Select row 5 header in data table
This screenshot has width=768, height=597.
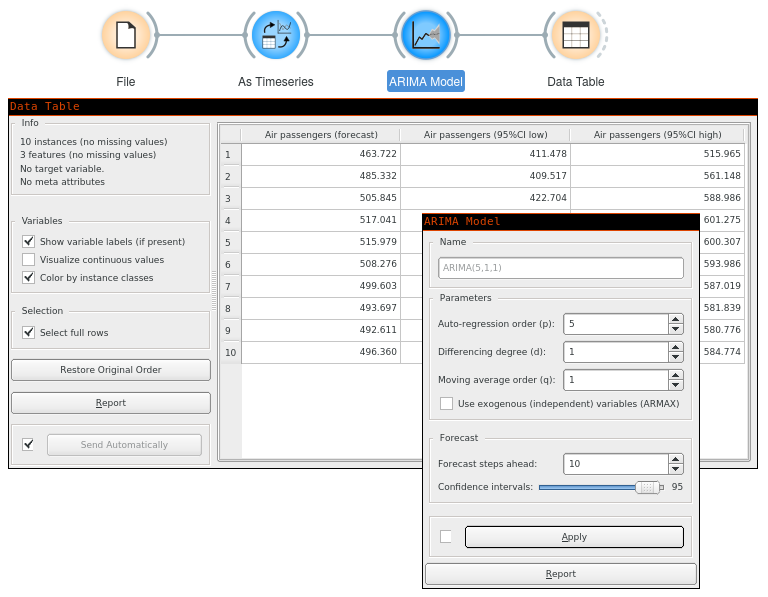click(228, 242)
